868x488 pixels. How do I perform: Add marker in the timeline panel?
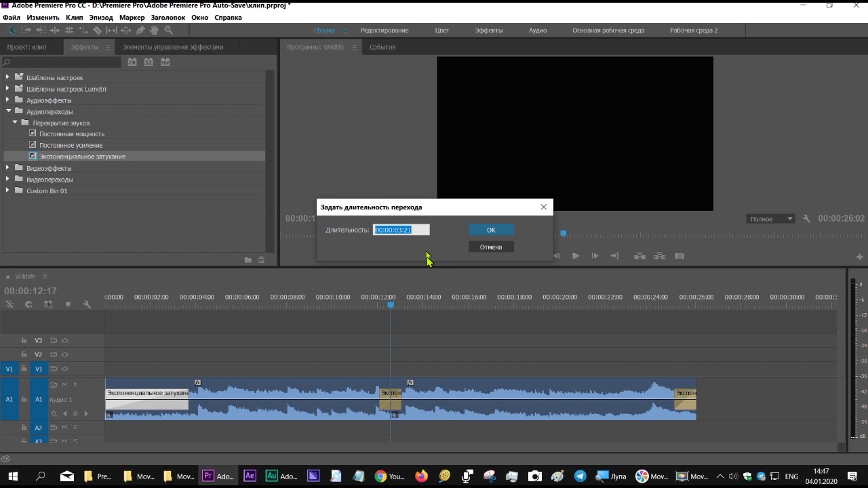(68, 304)
